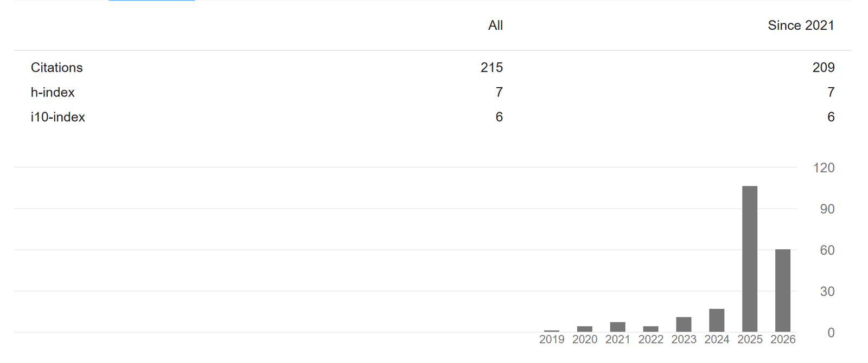Viewport: 868px width, 363px height.
Task: Click the 2019 citations bar
Action: [551, 331]
